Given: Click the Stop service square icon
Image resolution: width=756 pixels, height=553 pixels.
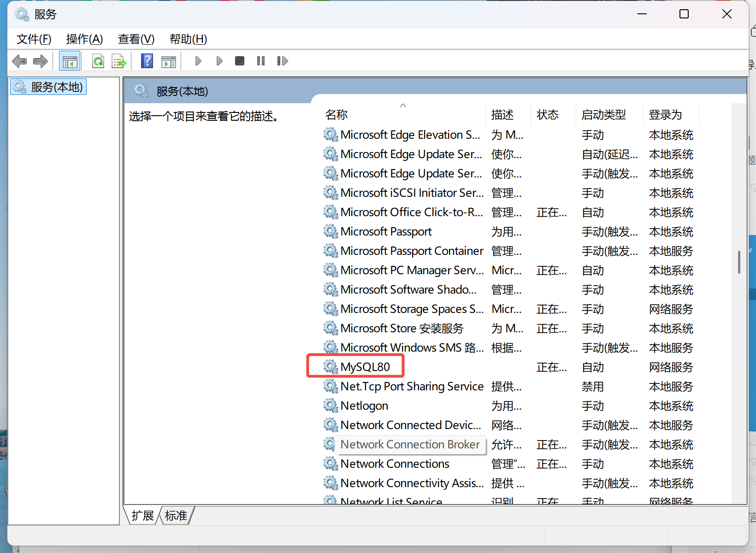Looking at the screenshot, I should pyautogui.click(x=240, y=61).
